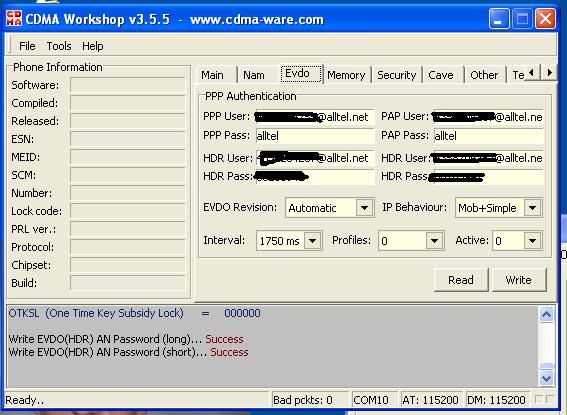
Task: Click the Bad pckts: 0 status entry
Action: pyautogui.click(x=310, y=400)
